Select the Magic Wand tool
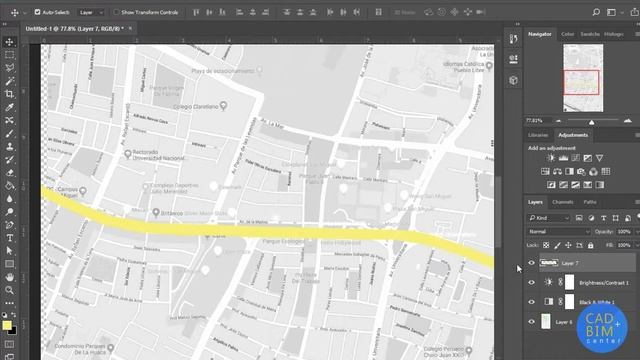The image size is (640, 360). coord(9,81)
